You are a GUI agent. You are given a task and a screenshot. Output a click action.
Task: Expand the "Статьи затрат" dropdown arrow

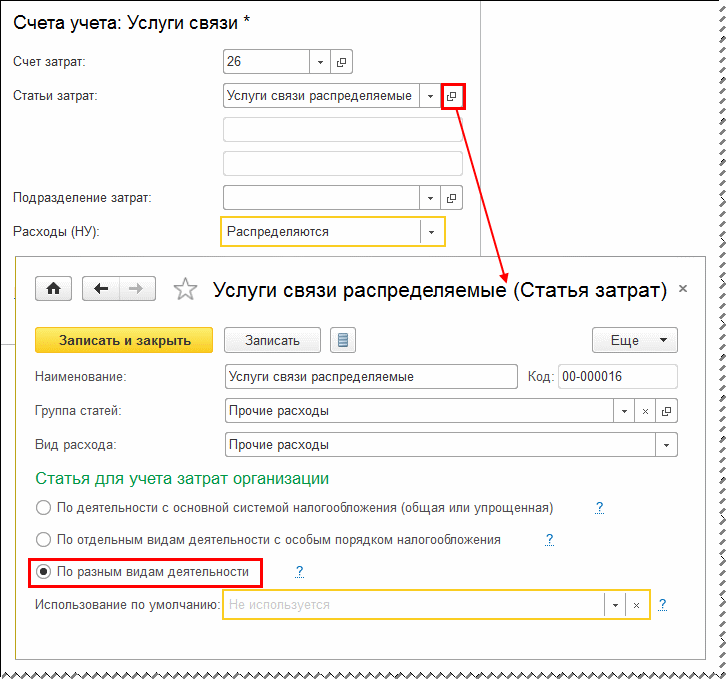pyautogui.click(x=430, y=96)
